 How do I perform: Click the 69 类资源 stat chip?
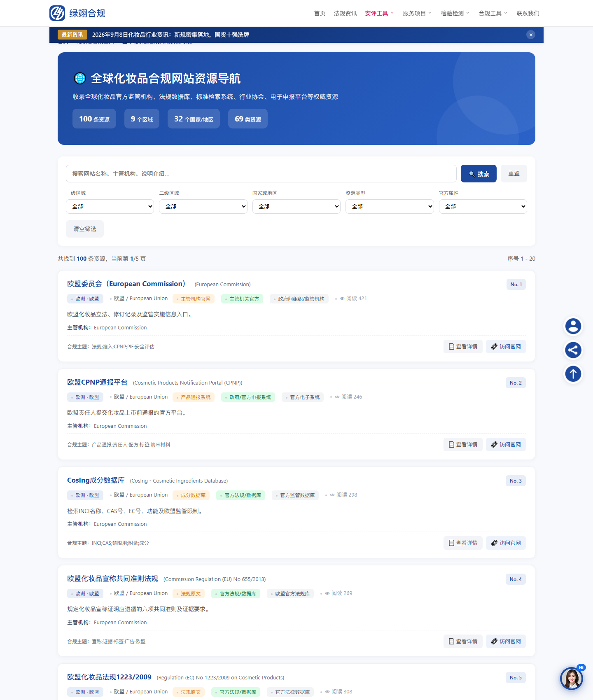(x=248, y=119)
